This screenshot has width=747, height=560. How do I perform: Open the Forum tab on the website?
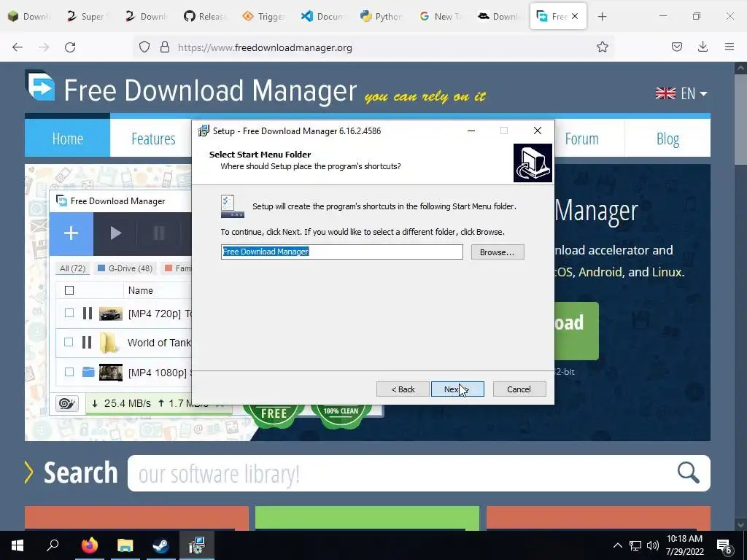click(581, 138)
